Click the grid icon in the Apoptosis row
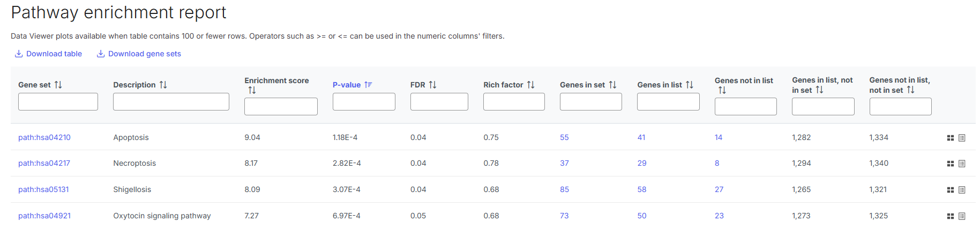Viewport: 980px width, 228px height. [x=950, y=138]
